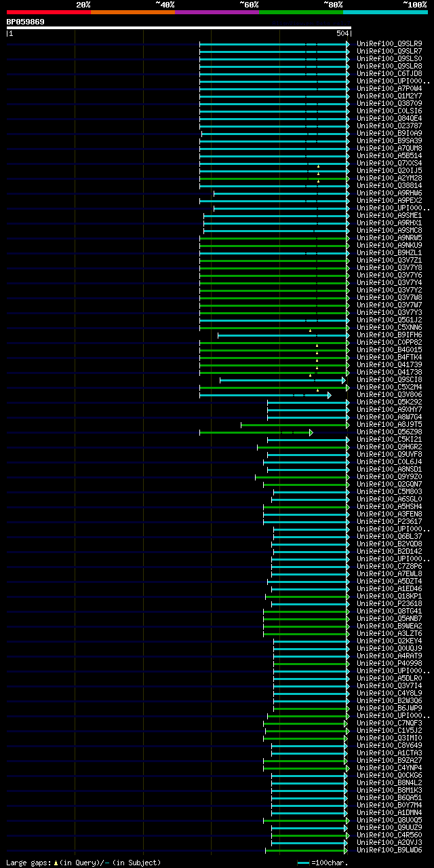The height and width of the screenshot is (868, 434).
Task: Select hit label UniRef100_P40998
Action: 389,663
